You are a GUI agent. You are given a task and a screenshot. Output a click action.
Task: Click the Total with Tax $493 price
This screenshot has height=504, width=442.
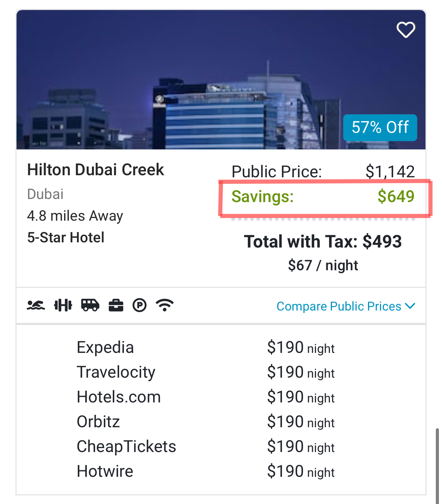point(323,242)
